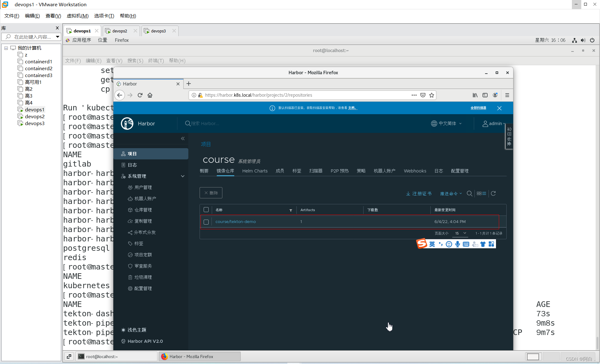Open Firefox library icon
This screenshot has width=600, height=364.
coord(475,95)
